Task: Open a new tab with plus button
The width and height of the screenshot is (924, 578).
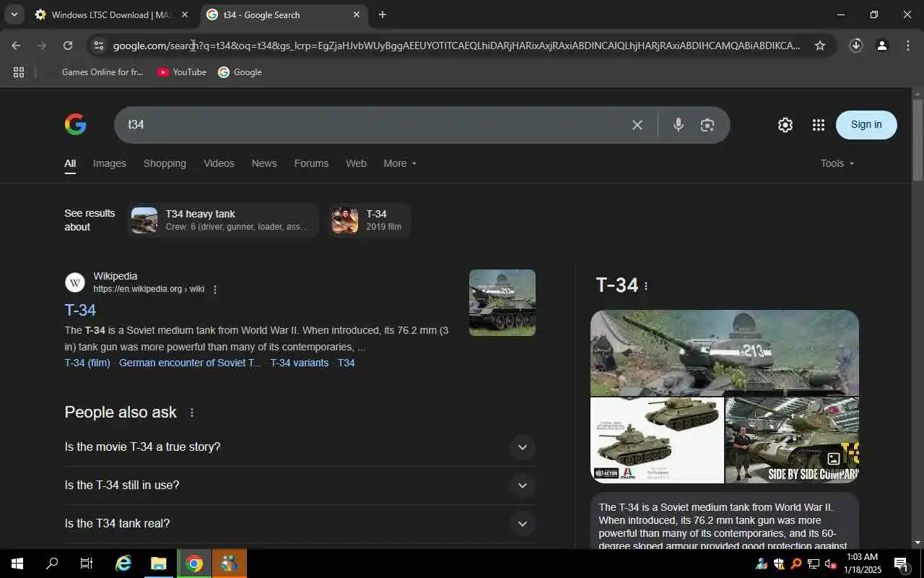Action: (383, 14)
